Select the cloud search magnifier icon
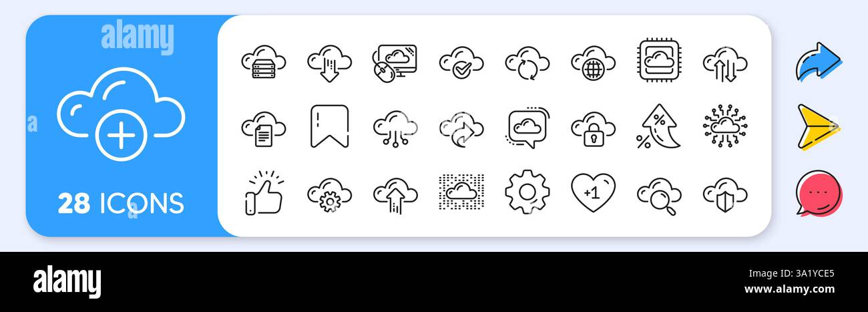Screen dimensions: 868x312 pyautogui.click(x=658, y=194)
